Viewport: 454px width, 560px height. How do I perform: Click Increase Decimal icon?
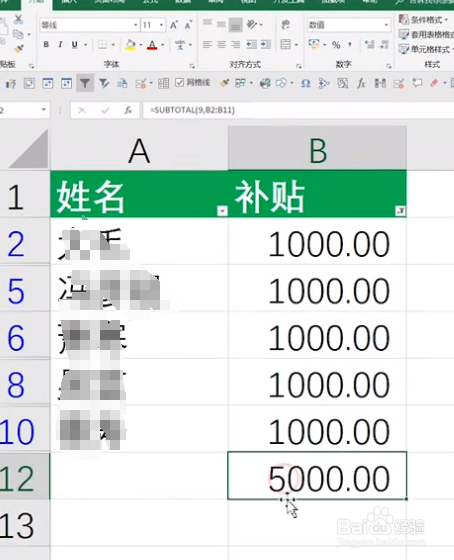pyautogui.click(x=369, y=45)
